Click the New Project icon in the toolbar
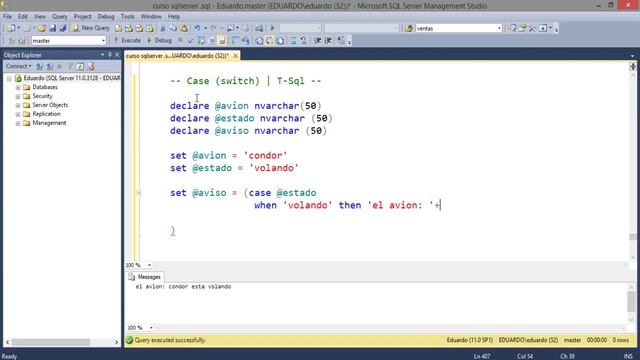 click(x=11, y=28)
